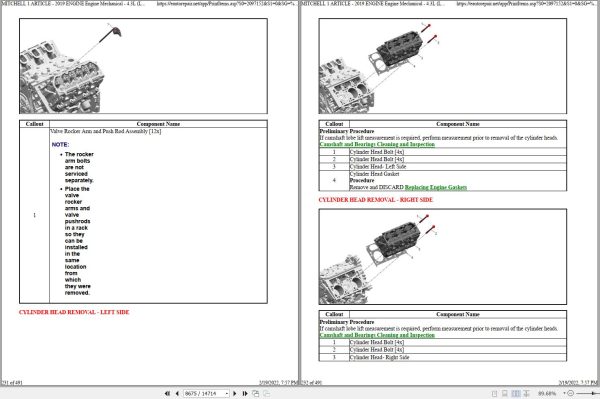Image resolution: width=600 pixels, height=399 pixels.
Task: Click the rocker arm and push rod diagram
Action: pos(143,66)
